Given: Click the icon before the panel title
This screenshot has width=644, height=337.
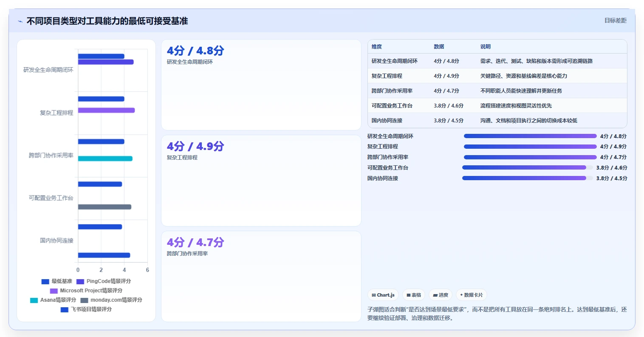Looking at the screenshot, I should click(20, 21).
